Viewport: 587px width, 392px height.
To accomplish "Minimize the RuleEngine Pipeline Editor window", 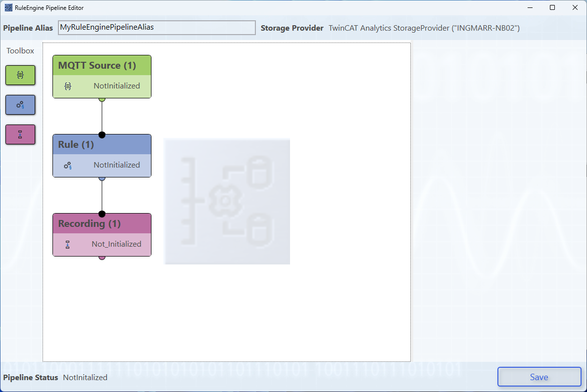I will pyautogui.click(x=530, y=7).
